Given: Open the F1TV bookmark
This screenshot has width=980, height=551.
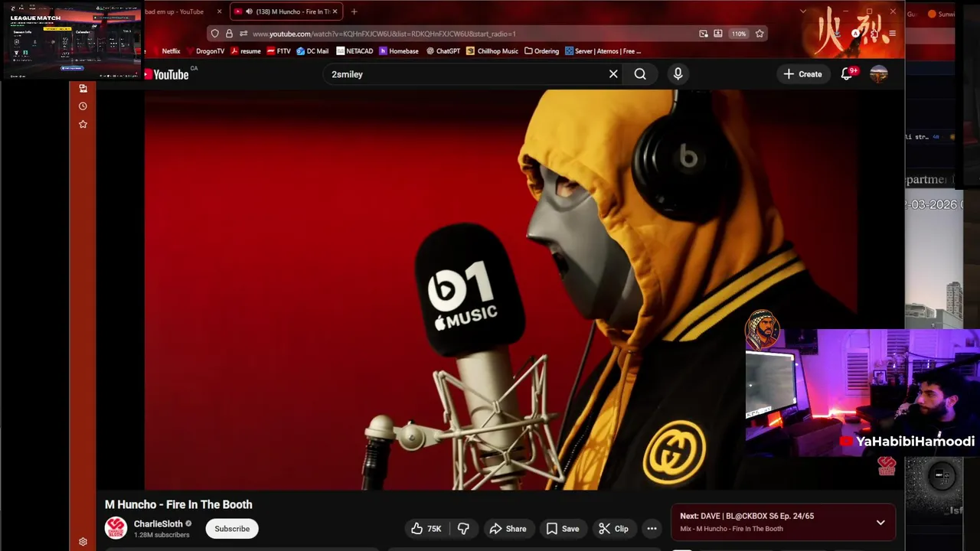Looking at the screenshot, I should (x=279, y=51).
